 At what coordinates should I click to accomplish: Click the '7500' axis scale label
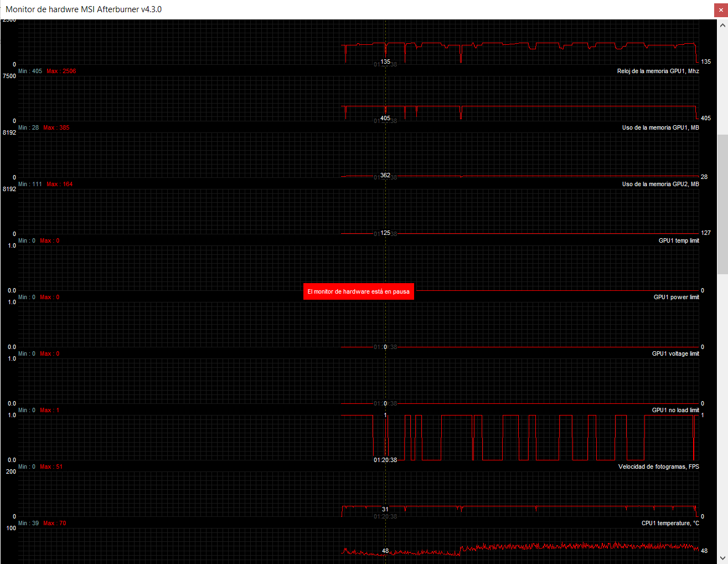(9, 76)
